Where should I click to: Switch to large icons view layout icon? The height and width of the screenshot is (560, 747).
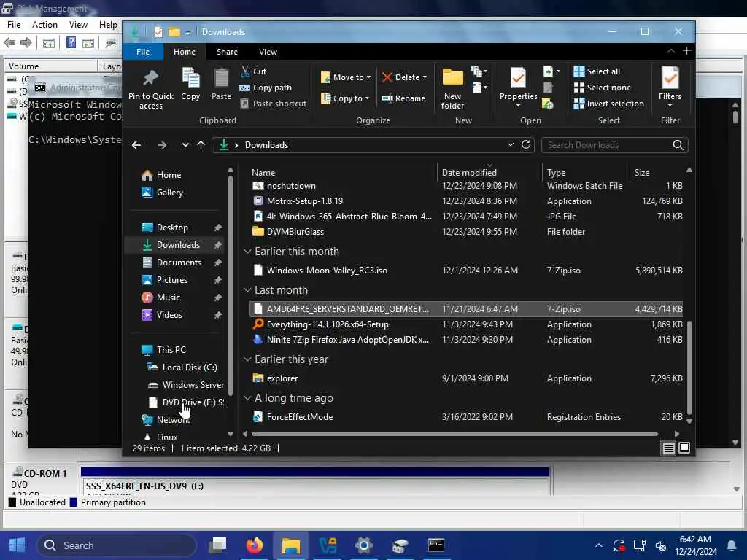click(x=684, y=448)
